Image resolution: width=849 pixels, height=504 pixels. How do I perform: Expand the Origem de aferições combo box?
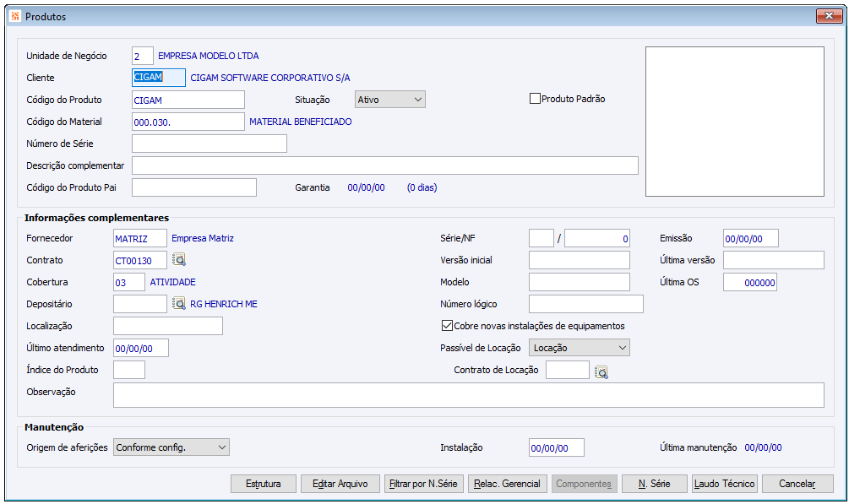171,447
